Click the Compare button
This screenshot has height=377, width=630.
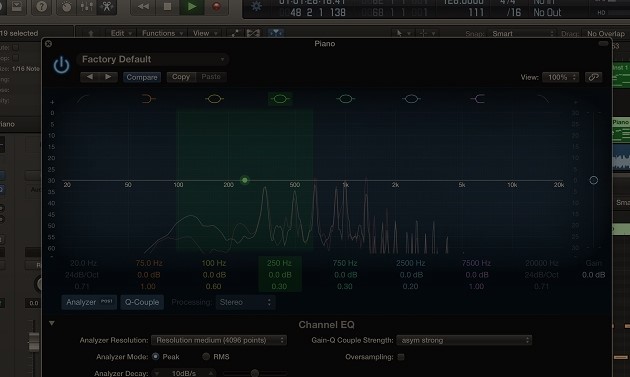point(142,77)
